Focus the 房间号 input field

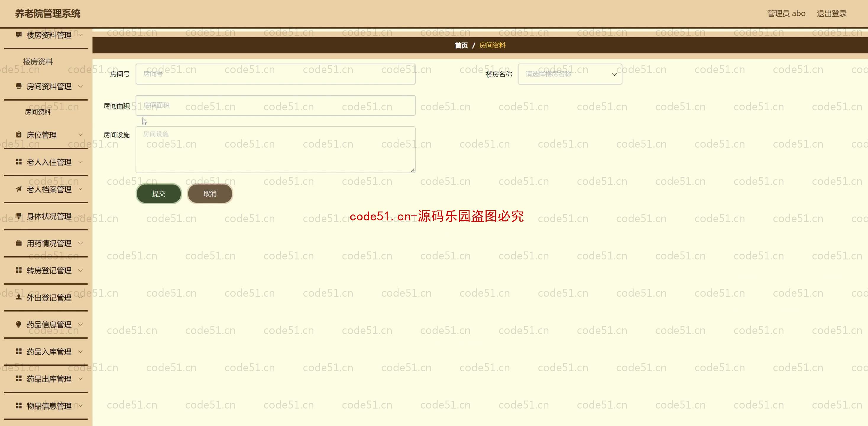click(x=275, y=74)
